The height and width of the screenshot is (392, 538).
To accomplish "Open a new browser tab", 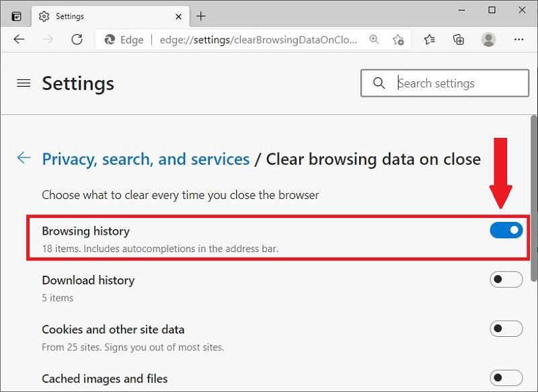I will tap(201, 15).
